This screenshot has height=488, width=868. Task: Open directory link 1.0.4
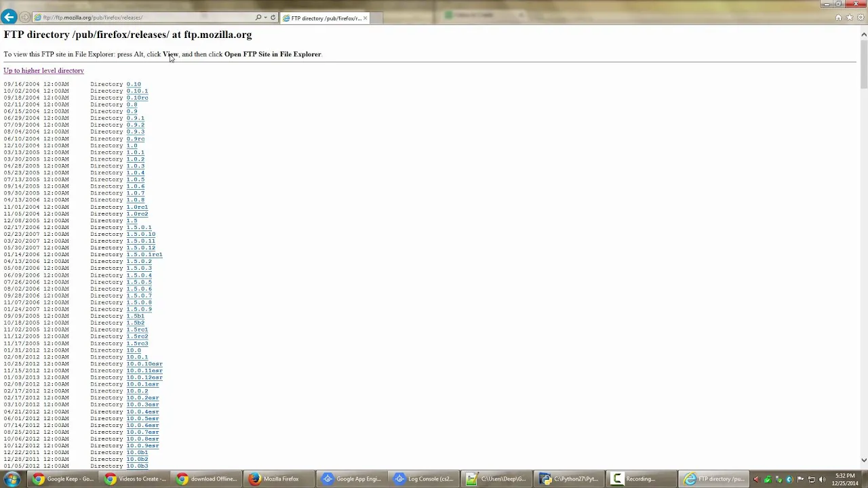click(135, 173)
